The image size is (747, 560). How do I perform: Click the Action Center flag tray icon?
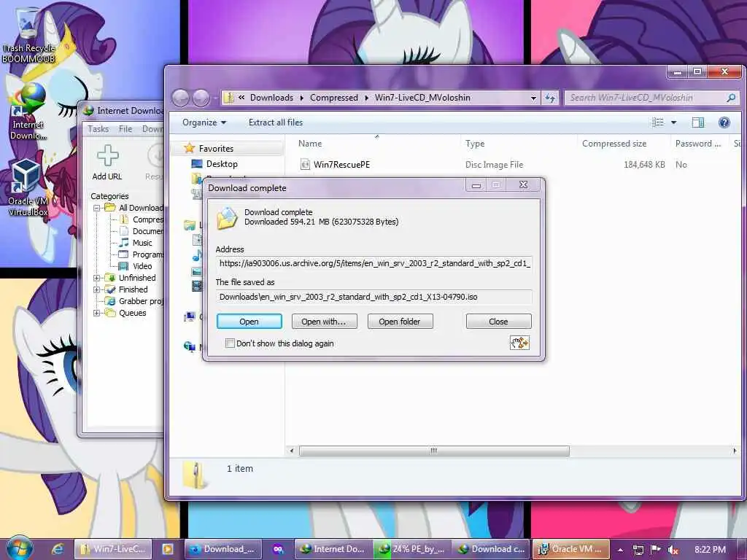pos(656,550)
